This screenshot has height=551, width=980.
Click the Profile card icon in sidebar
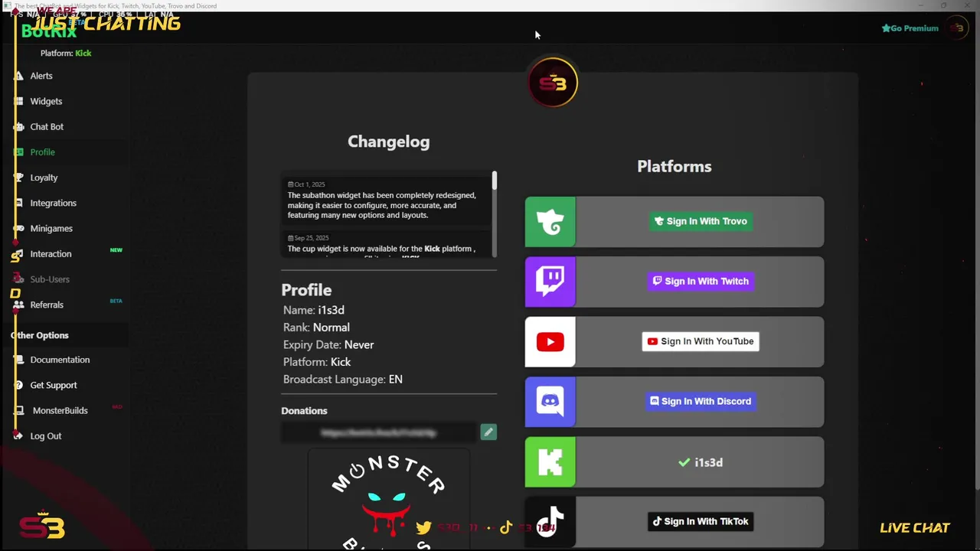click(19, 152)
